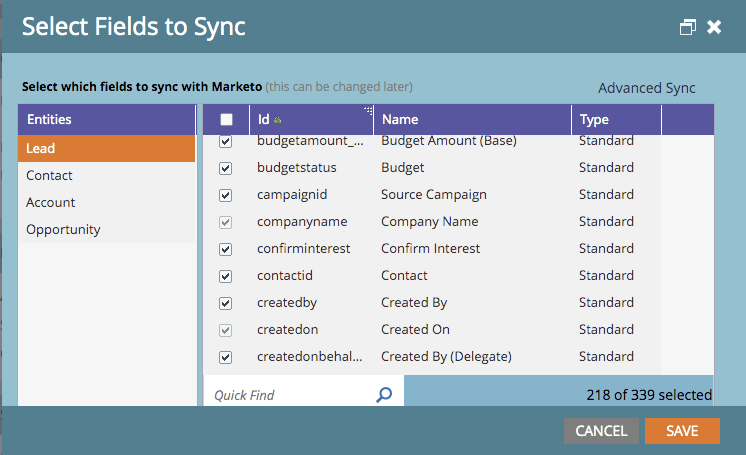Click the Quick Find magnifier icon
Screen dimensions: 746x455
(384, 395)
